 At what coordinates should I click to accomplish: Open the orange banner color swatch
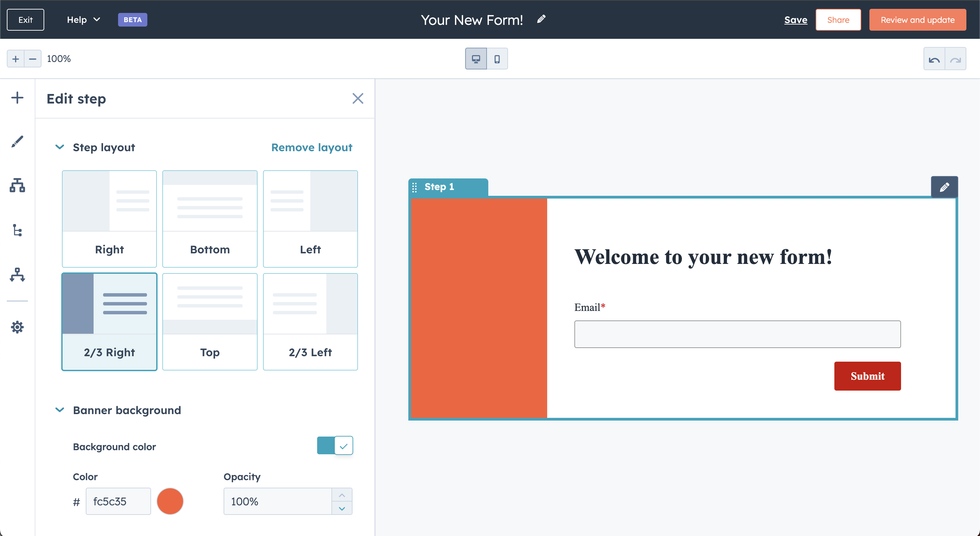tap(170, 501)
